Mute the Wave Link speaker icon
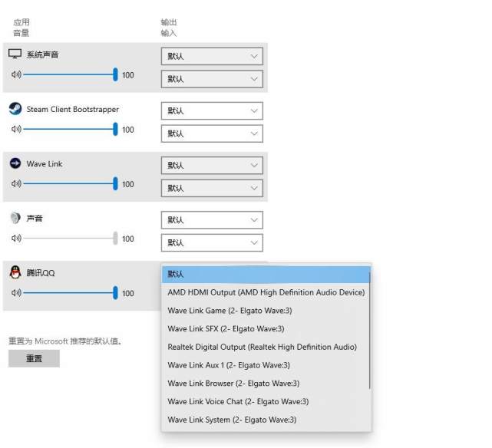 (16, 183)
